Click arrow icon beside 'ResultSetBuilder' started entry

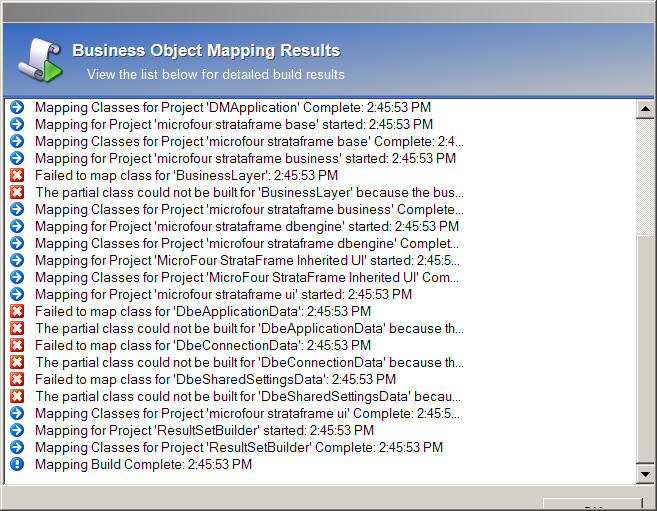point(16,430)
